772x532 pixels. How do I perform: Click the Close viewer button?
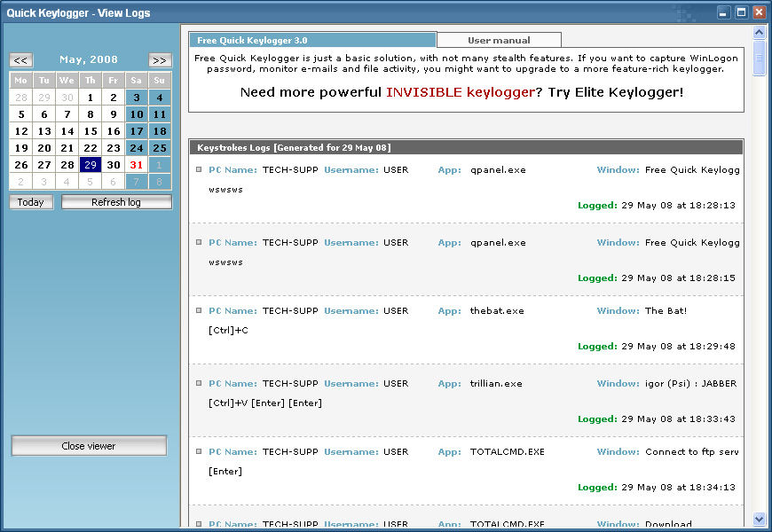click(x=89, y=446)
